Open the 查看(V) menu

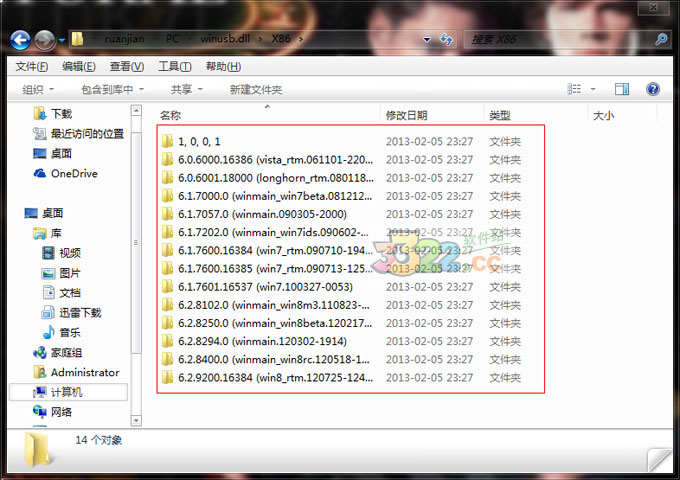pos(127,66)
